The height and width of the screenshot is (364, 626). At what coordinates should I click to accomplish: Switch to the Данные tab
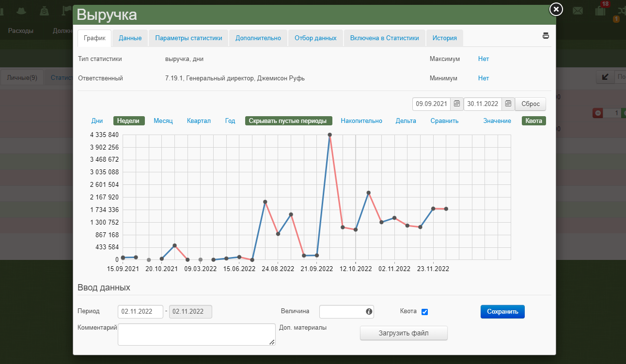130,38
